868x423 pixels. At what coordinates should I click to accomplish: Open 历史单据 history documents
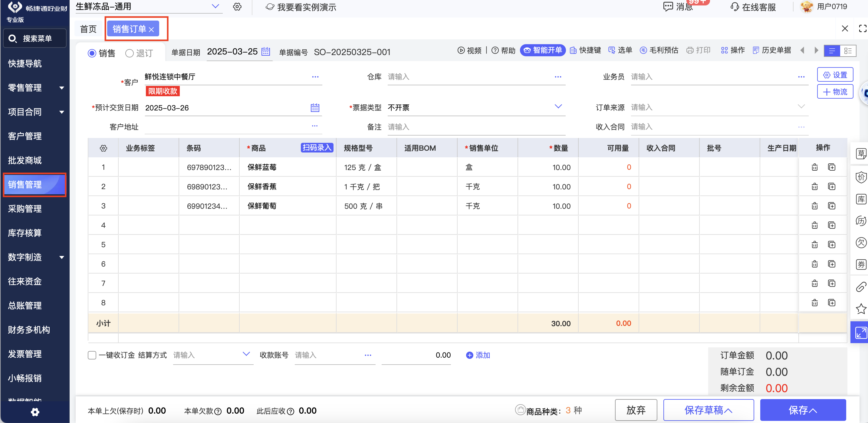[x=772, y=51]
